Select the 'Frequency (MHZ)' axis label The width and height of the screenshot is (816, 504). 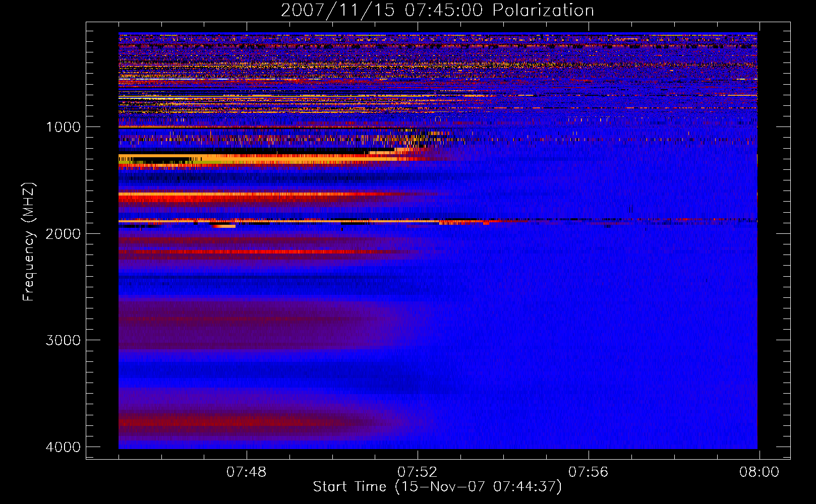tap(29, 242)
